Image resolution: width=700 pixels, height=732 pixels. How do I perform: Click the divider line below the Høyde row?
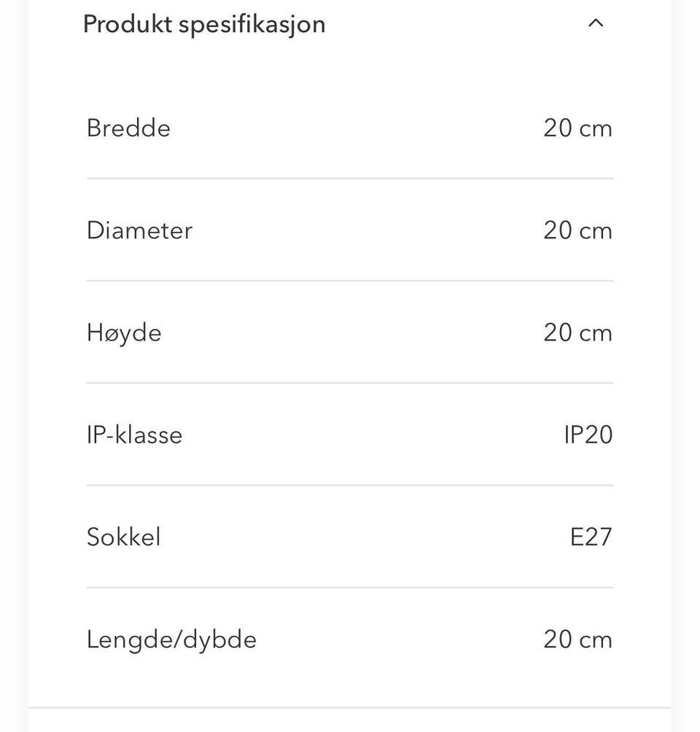[x=350, y=383]
